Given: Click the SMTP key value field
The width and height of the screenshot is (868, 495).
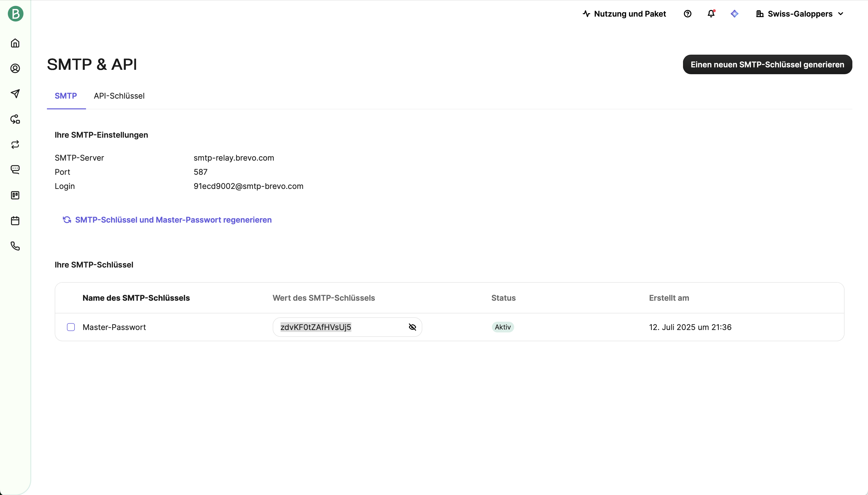Looking at the screenshot, I should [x=340, y=327].
